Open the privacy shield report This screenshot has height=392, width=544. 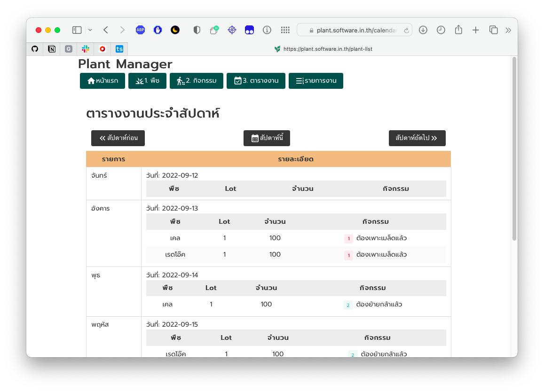197,30
